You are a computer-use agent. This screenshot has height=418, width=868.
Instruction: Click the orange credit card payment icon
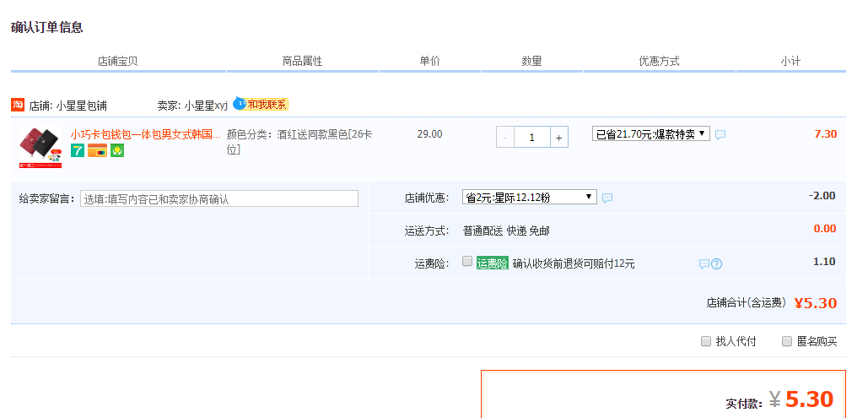(x=98, y=150)
